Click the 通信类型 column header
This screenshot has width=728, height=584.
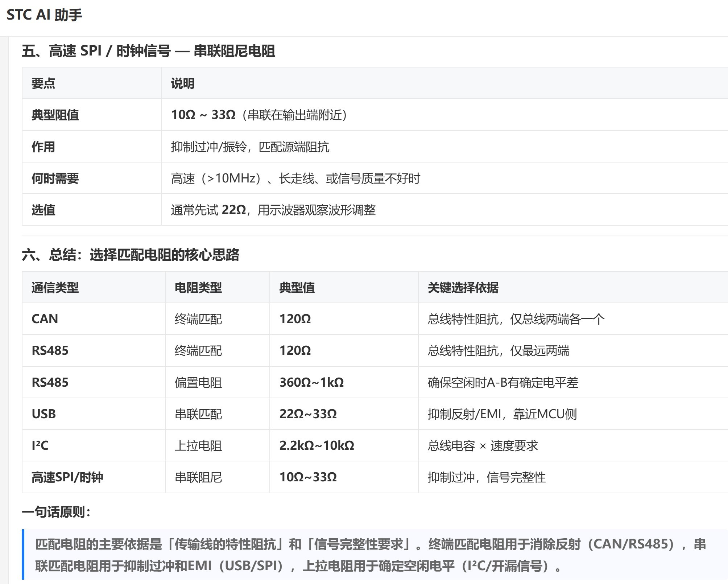(x=55, y=288)
